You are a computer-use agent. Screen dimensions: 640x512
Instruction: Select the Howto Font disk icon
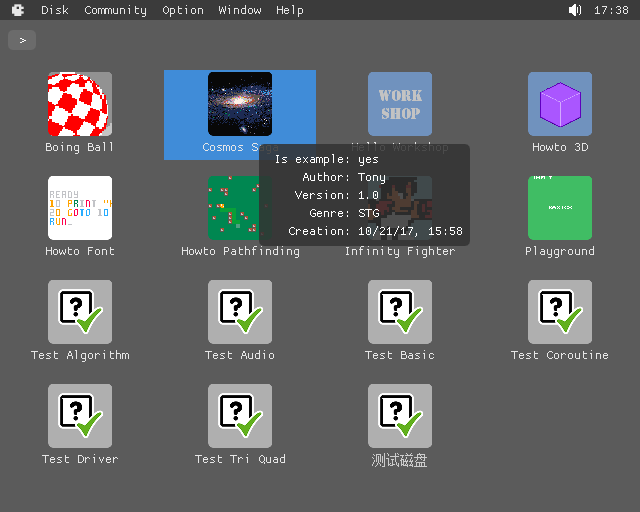pos(80,208)
